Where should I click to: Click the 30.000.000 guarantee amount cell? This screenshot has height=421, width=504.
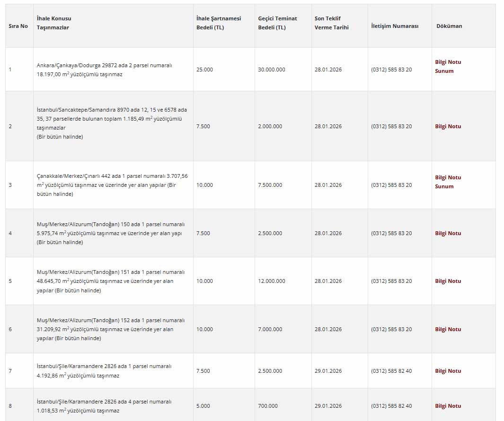(x=271, y=70)
